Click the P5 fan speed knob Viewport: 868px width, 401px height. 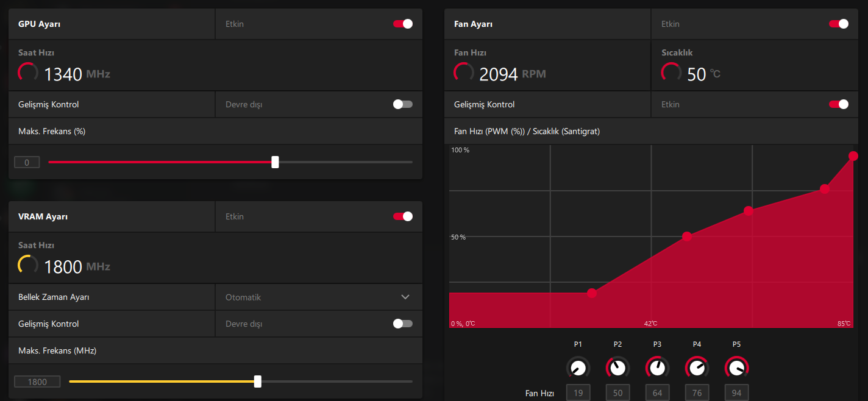[736, 367]
